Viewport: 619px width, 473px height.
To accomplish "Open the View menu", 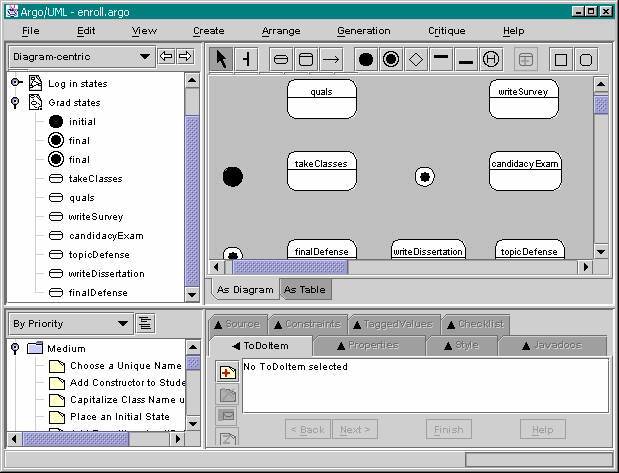I will tap(144, 31).
